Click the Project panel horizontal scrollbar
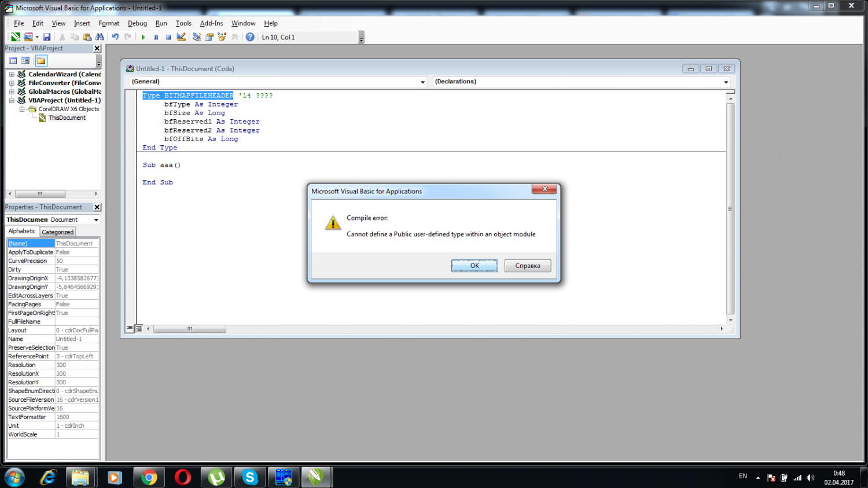 click(40, 194)
